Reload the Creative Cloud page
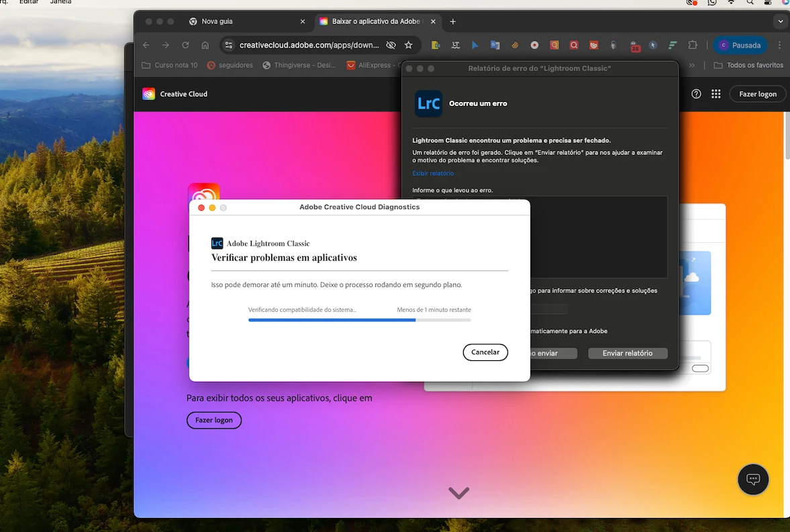The width and height of the screenshot is (790, 532). (185, 45)
